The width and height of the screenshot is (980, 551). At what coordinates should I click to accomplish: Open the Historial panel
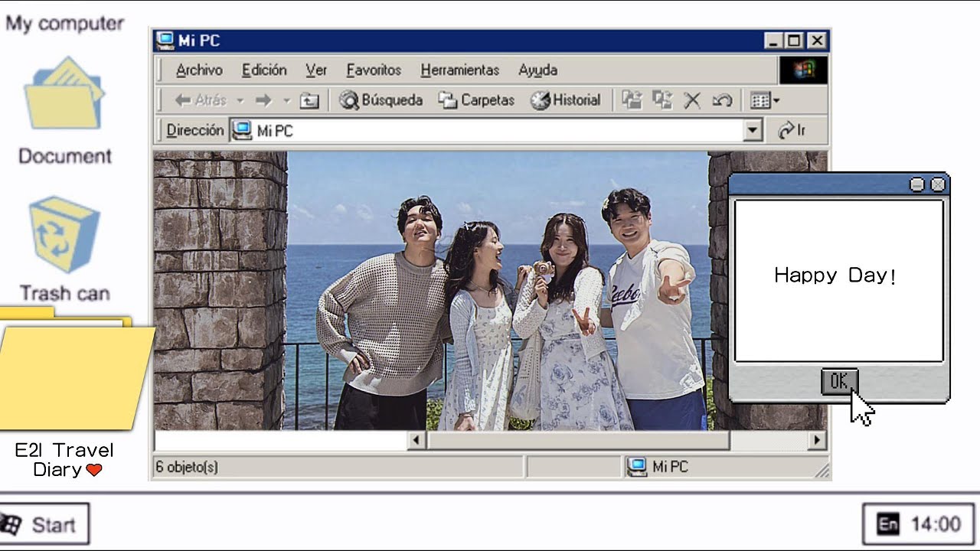pos(566,100)
